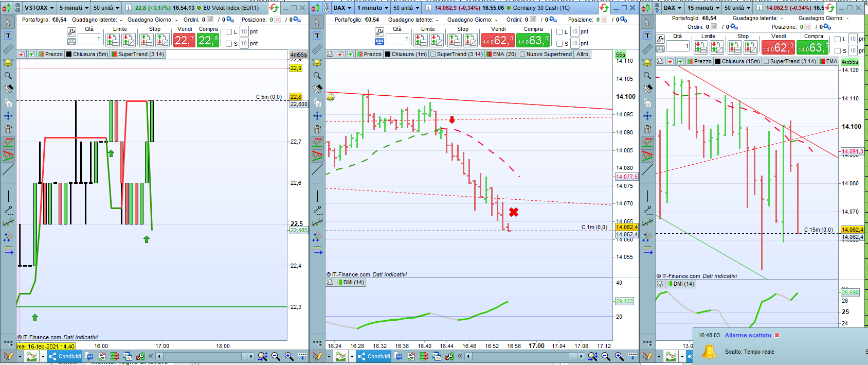Viewport: 868px width, 365px height.
Task: Click the green up-arrow marker button above DAX 1 minuto chart
Action: point(350,54)
